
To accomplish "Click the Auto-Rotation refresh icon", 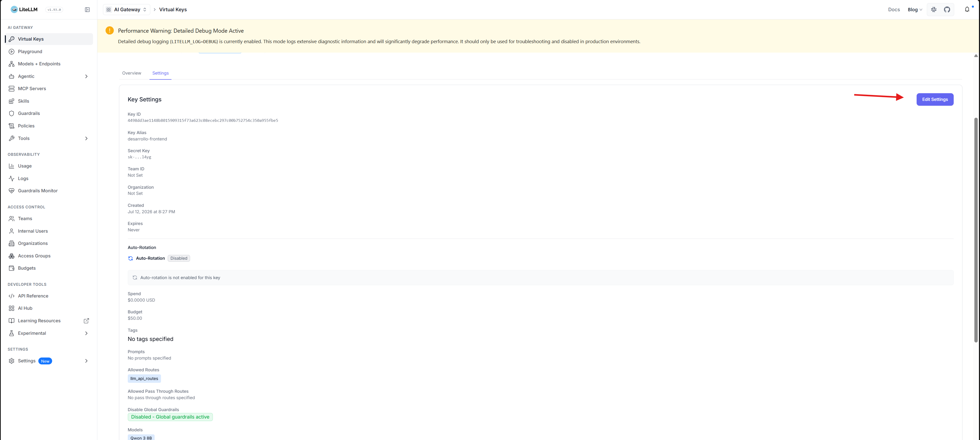I will point(131,258).
